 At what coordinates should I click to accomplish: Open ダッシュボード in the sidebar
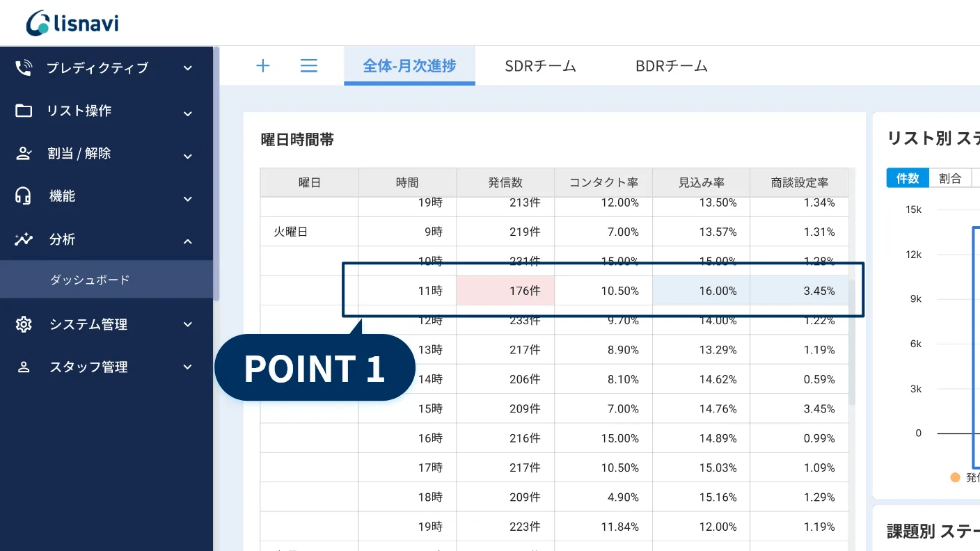point(106,280)
